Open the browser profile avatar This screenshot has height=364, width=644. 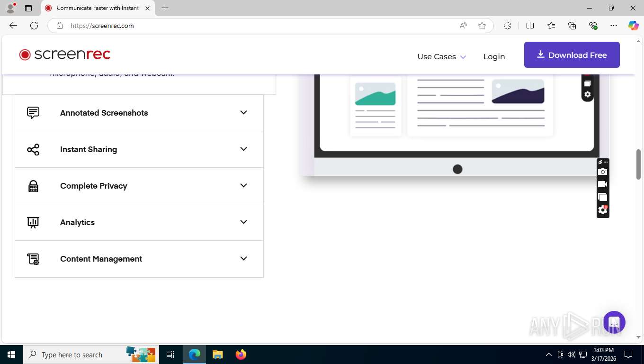click(x=10, y=8)
